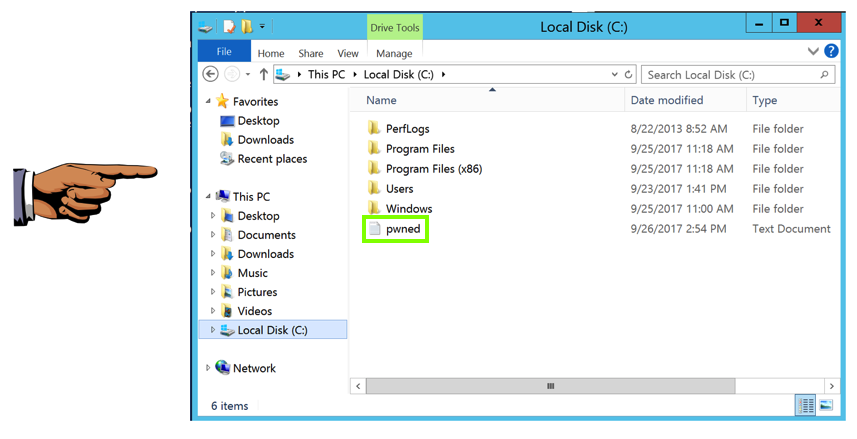Switch to the View ribbon tab

point(348,53)
